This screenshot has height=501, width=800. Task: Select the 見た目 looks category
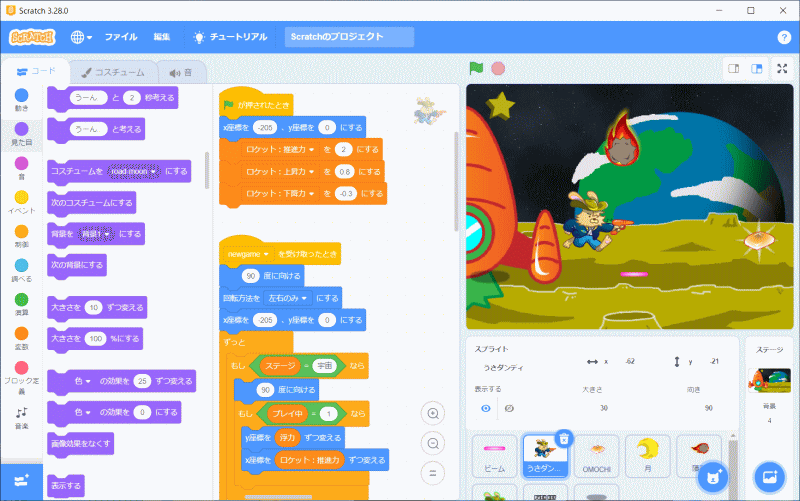tap(21, 134)
